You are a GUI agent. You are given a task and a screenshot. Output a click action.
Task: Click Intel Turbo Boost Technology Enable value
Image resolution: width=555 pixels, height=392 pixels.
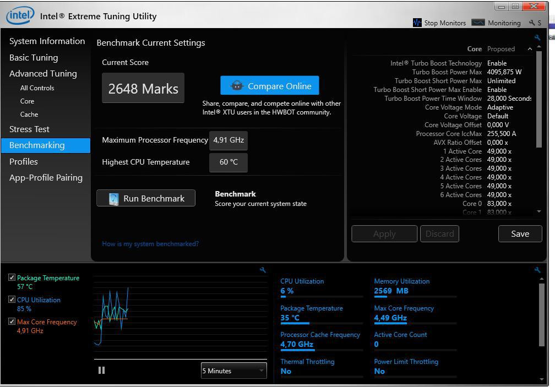(x=497, y=63)
